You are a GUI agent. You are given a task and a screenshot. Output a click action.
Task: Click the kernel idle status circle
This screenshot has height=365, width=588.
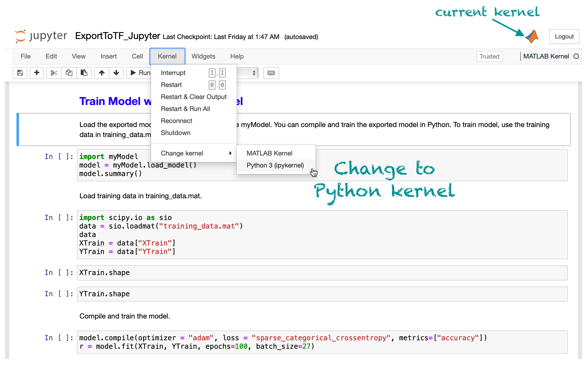click(x=576, y=56)
